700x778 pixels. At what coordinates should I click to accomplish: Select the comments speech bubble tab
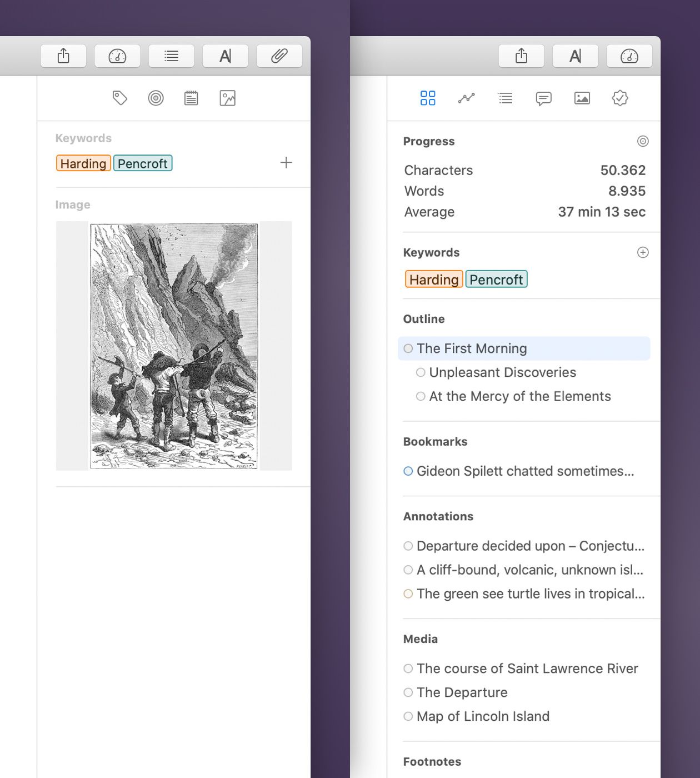coord(543,98)
